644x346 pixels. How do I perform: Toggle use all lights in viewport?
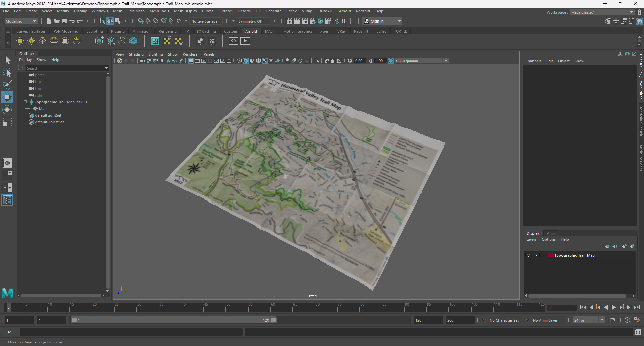[271, 61]
